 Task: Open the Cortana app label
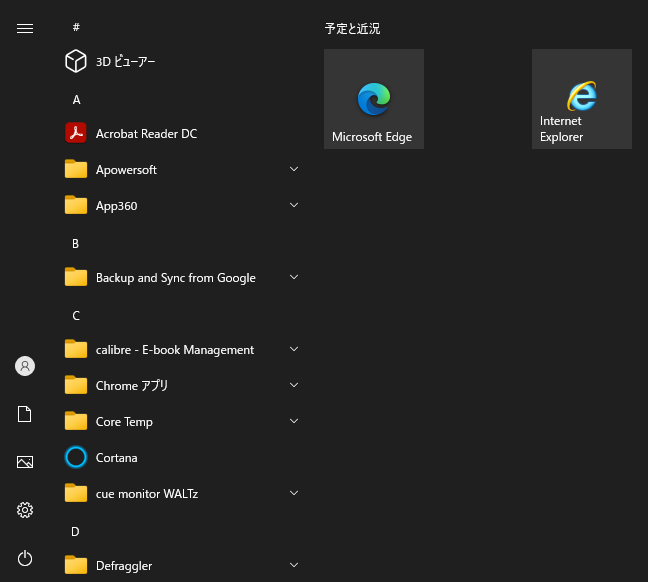(117, 458)
